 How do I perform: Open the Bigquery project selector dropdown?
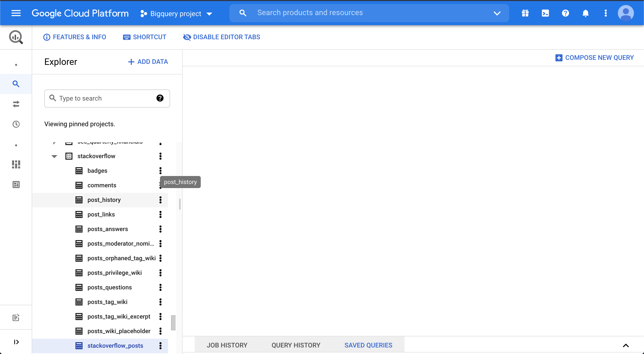coord(176,14)
